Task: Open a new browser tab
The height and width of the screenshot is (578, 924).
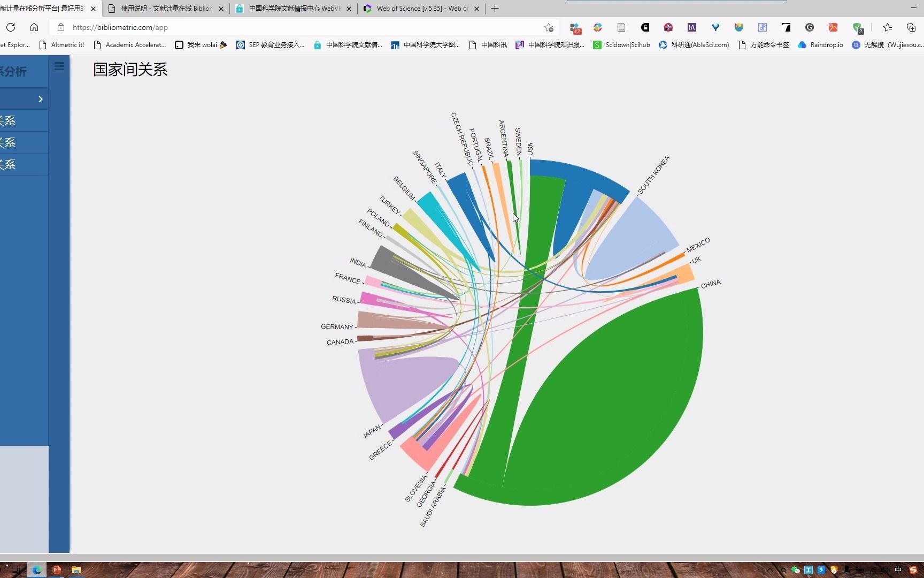Action: click(x=495, y=9)
